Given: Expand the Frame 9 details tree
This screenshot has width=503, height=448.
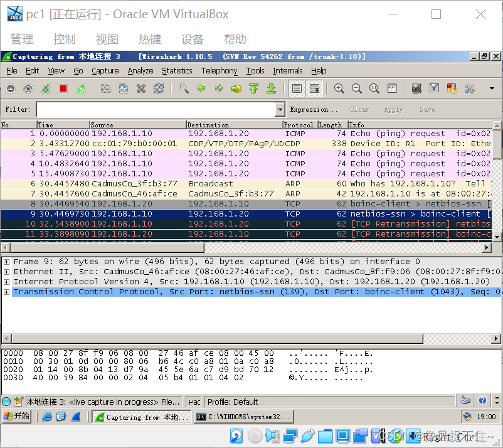Looking at the screenshot, I should (6, 262).
